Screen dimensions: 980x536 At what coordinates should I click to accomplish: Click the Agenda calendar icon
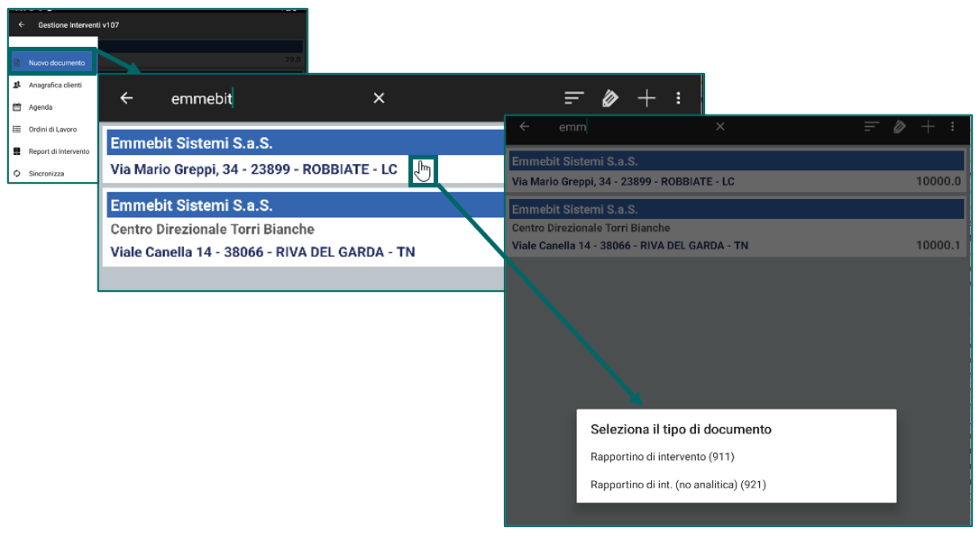coord(17,107)
